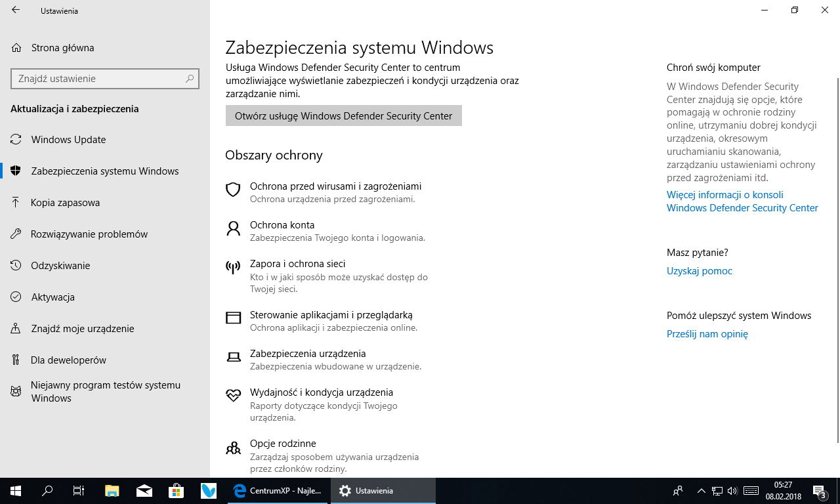The height and width of the screenshot is (504, 840).
Task: Open the Strona główna home icon
Action: pos(16,47)
